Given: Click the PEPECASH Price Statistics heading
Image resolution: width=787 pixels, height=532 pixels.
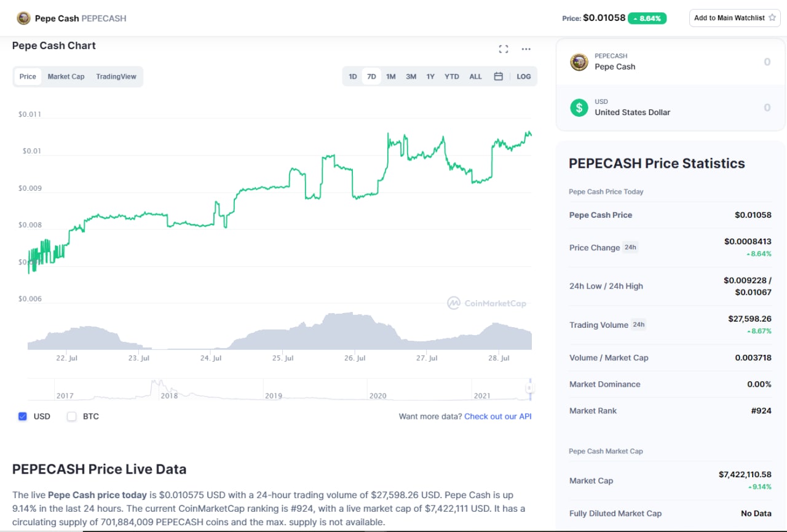Looking at the screenshot, I should coord(657,163).
